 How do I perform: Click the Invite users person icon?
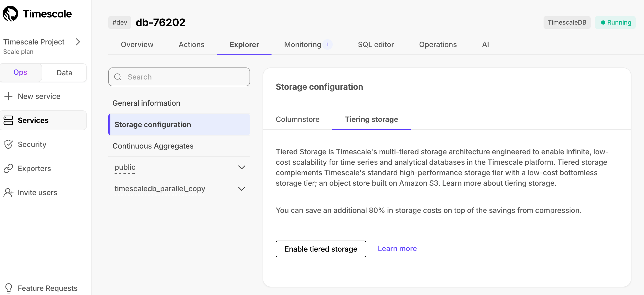pyautogui.click(x=8, y=192)
